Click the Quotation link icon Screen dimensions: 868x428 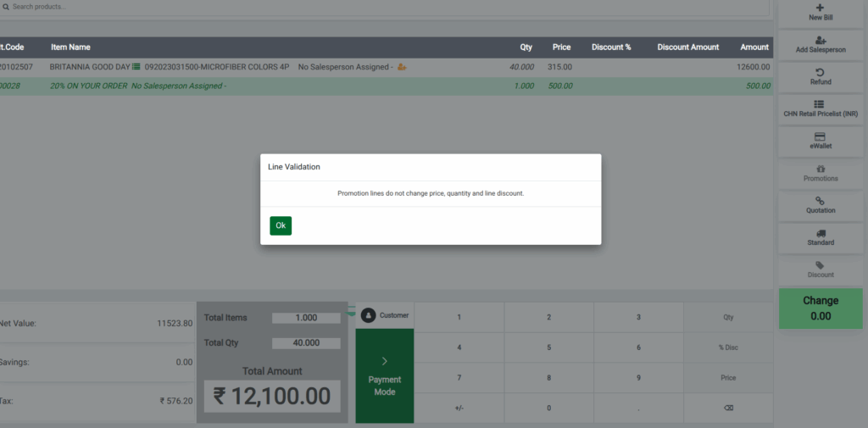821,200
